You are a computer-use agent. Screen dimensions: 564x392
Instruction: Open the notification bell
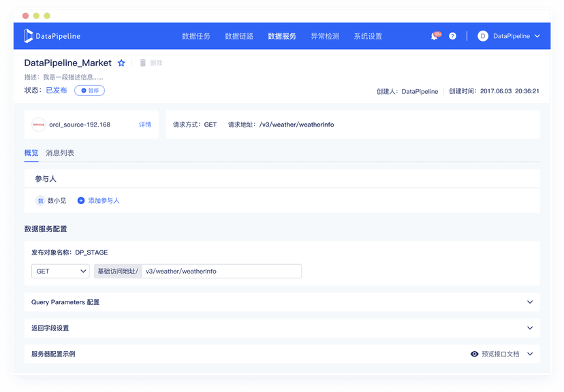coord(435,36)
